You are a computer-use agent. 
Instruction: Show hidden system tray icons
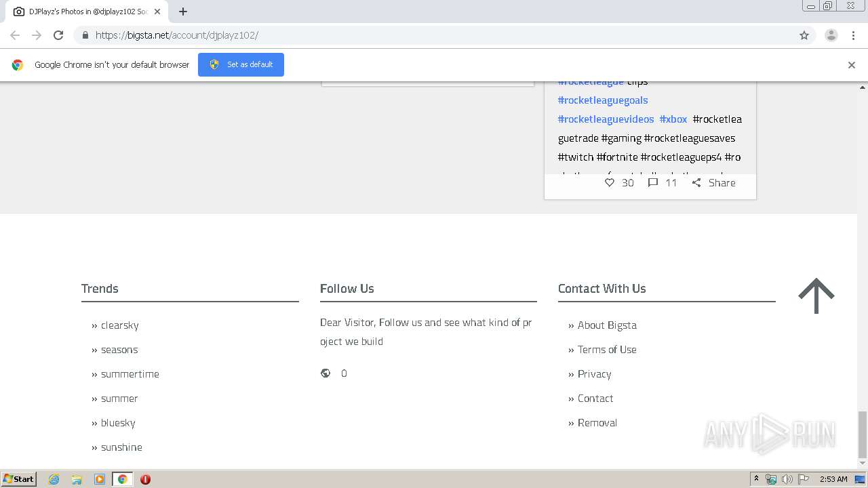click(756, 479)
